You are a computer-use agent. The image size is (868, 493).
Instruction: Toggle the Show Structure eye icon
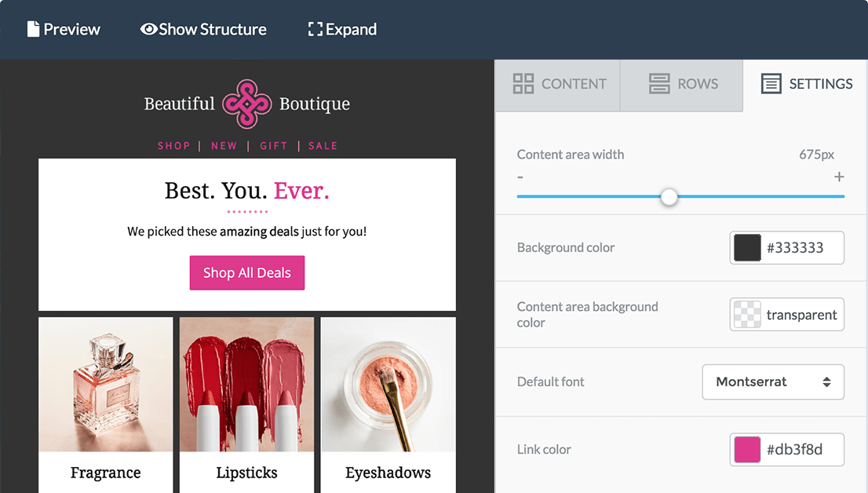[148, 30]
